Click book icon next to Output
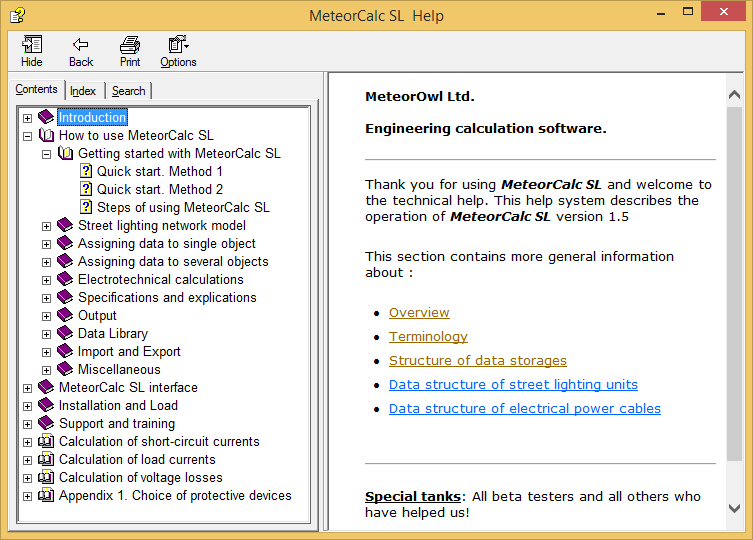The image size is (753, 540). pos(65,315)
